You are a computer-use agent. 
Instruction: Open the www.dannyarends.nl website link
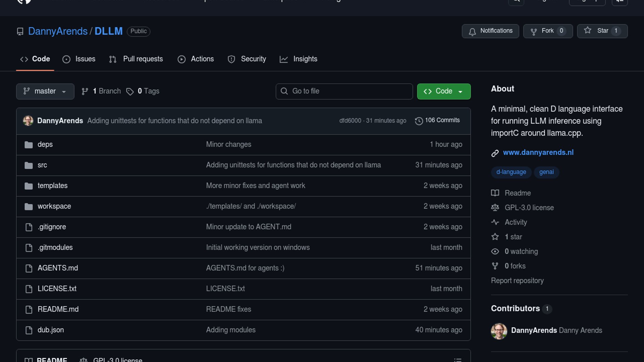coord(538,153)
